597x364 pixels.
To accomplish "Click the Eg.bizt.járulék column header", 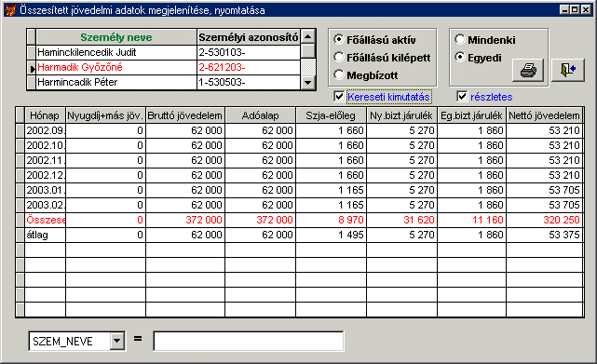I will pyautogui.click(x=472, y=115).
